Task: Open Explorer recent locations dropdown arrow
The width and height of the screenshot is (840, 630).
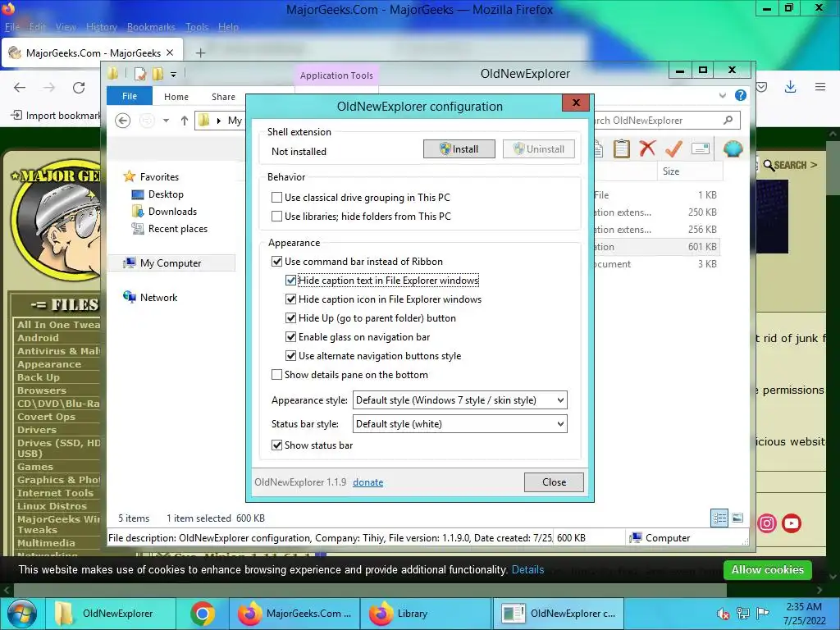Action: (166, 121)
